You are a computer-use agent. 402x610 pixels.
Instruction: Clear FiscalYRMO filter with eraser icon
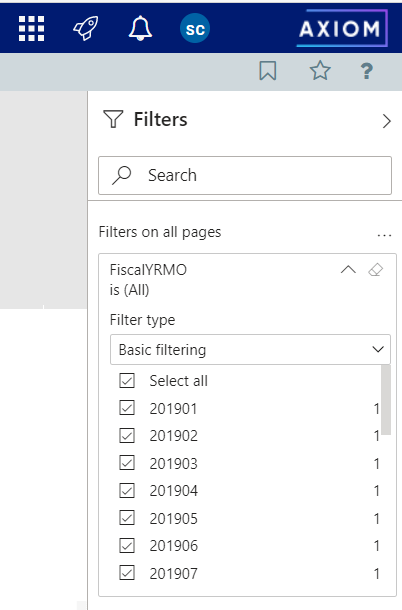(x=376, y=270)
